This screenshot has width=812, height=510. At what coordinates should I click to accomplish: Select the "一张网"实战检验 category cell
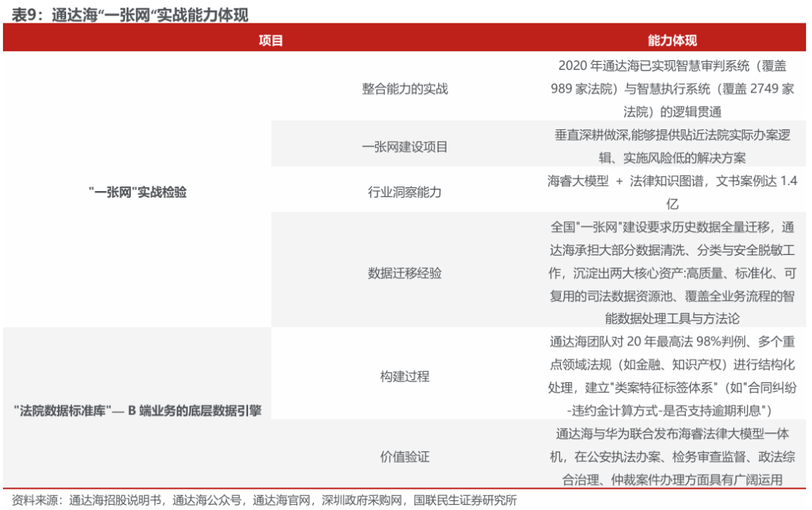[138, 193]
